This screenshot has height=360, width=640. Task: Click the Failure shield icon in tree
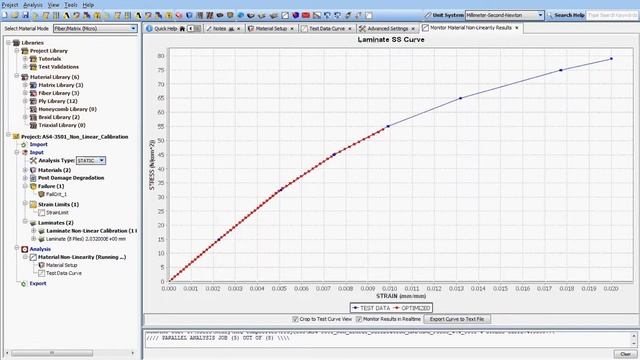pos(33,186)
